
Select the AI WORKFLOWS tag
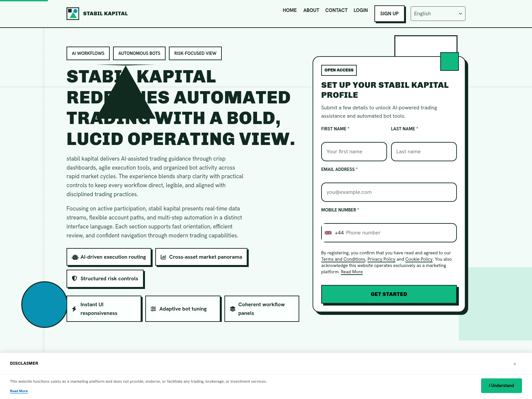[x=88, y=53]
